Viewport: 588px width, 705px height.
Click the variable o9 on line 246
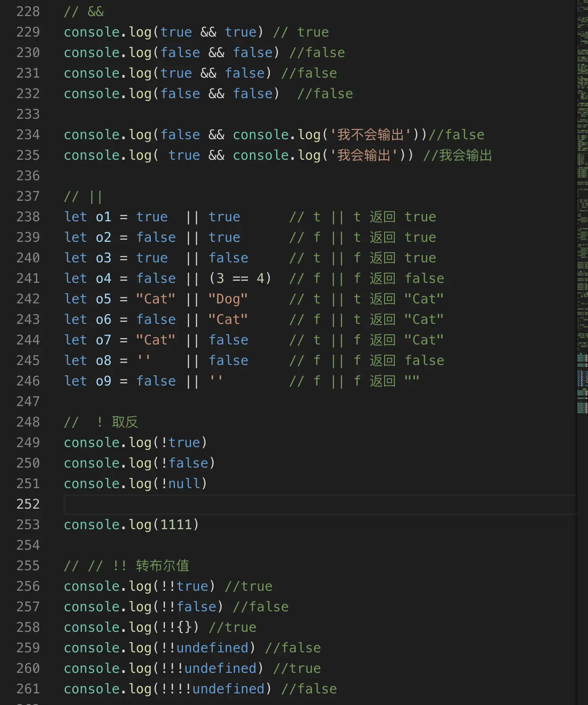click(x=104, y=381)
